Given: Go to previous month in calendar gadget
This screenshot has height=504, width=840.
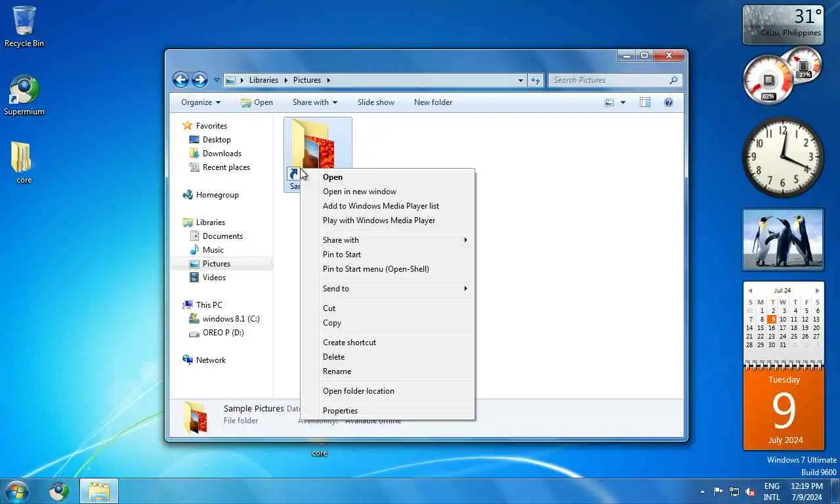Looking at the screenshot, I should coord(751,290).
